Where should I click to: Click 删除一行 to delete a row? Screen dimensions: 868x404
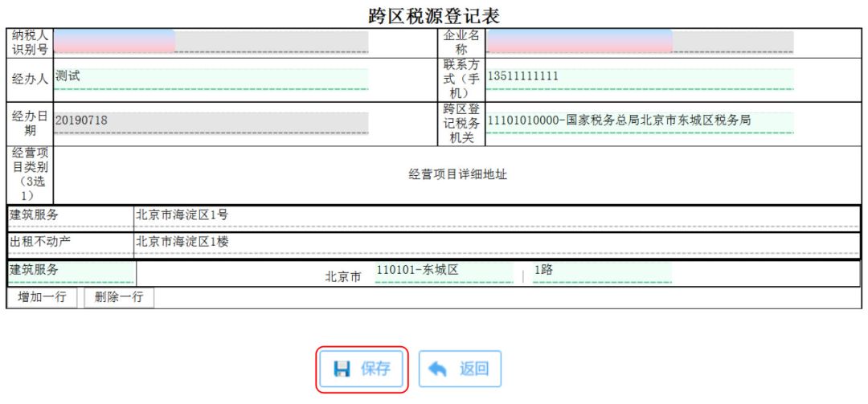tap(119, 297)
